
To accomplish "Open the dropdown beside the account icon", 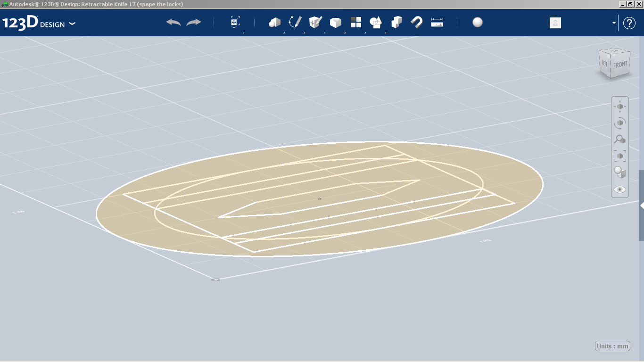I will pyautogui.click(x=612, y=23).
